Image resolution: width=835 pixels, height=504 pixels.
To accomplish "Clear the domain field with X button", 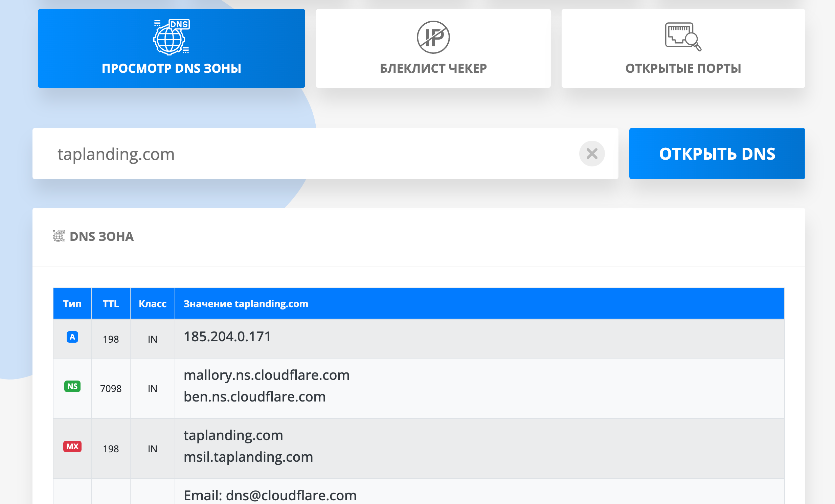I will [x=592, y=154].
